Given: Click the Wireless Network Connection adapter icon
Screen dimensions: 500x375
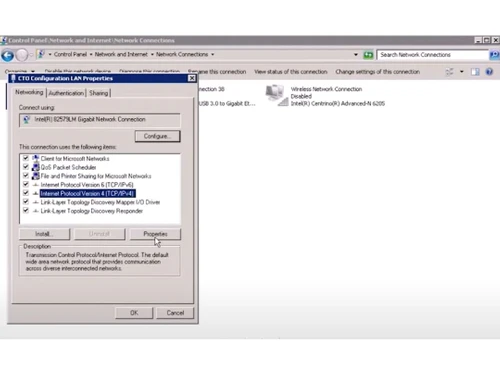Looking at the screenshot, I should pos(276,96).
